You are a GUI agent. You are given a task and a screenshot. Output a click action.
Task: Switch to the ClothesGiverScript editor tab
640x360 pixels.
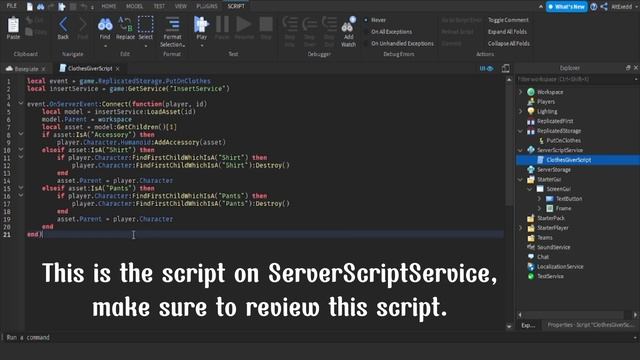(90, 69)
